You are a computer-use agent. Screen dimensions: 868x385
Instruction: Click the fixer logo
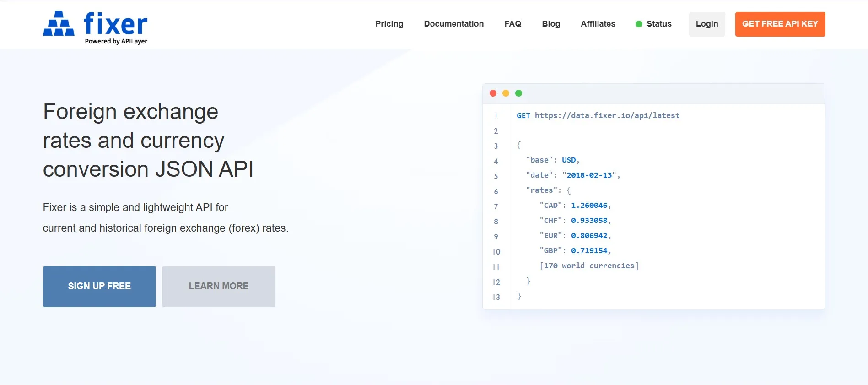tap(95, 27)
